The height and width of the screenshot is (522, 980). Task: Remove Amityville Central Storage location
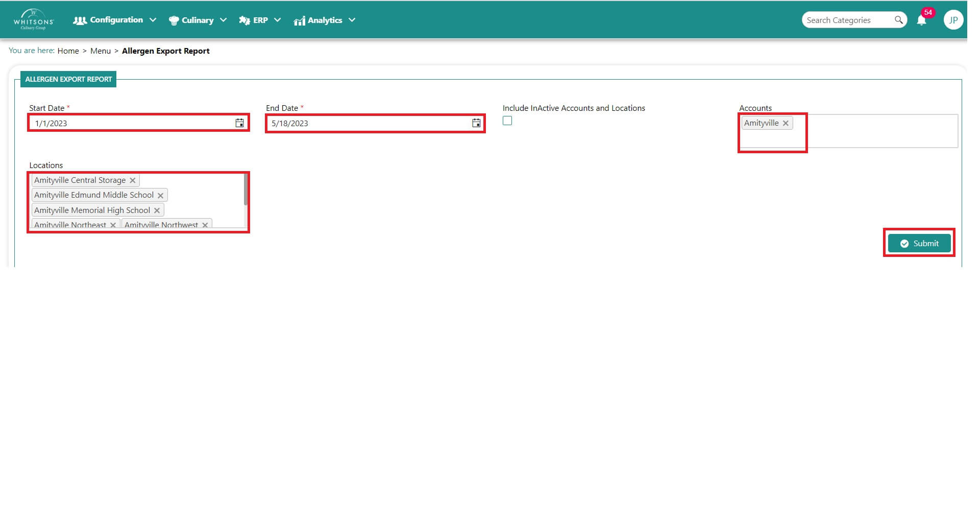[x=133, y=180]
